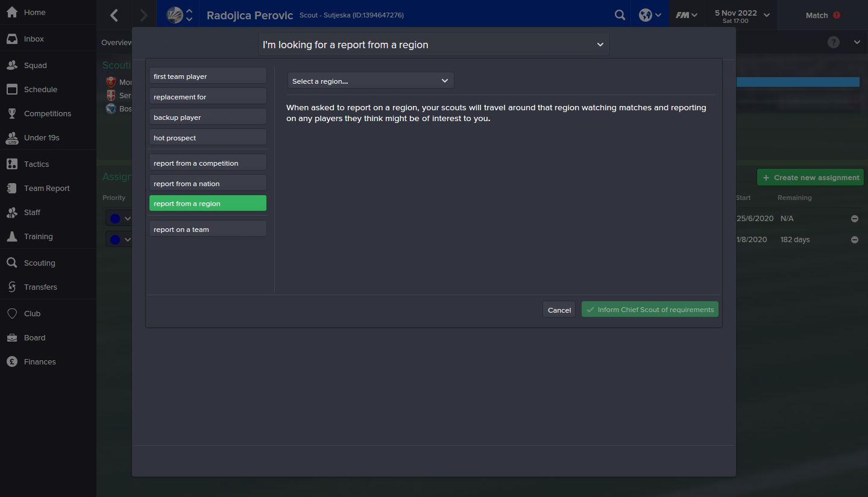Select report on a team option
868x497 pixels.
click(208, 229)
